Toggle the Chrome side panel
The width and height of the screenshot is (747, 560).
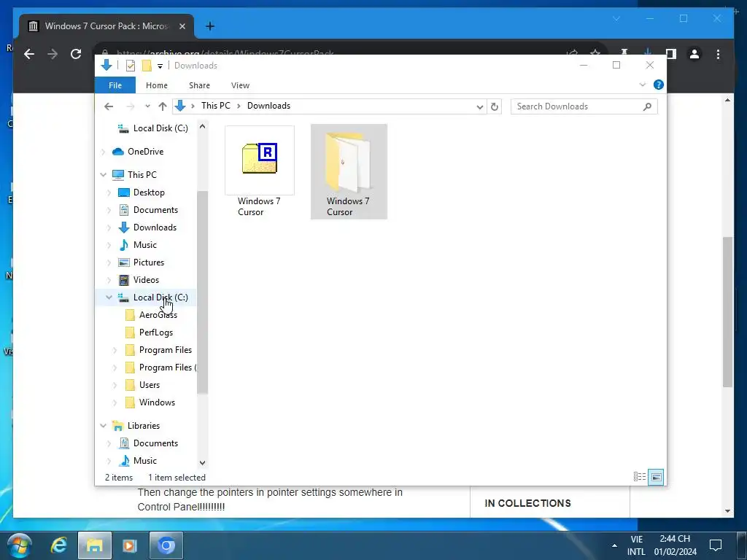click(671, 54)
